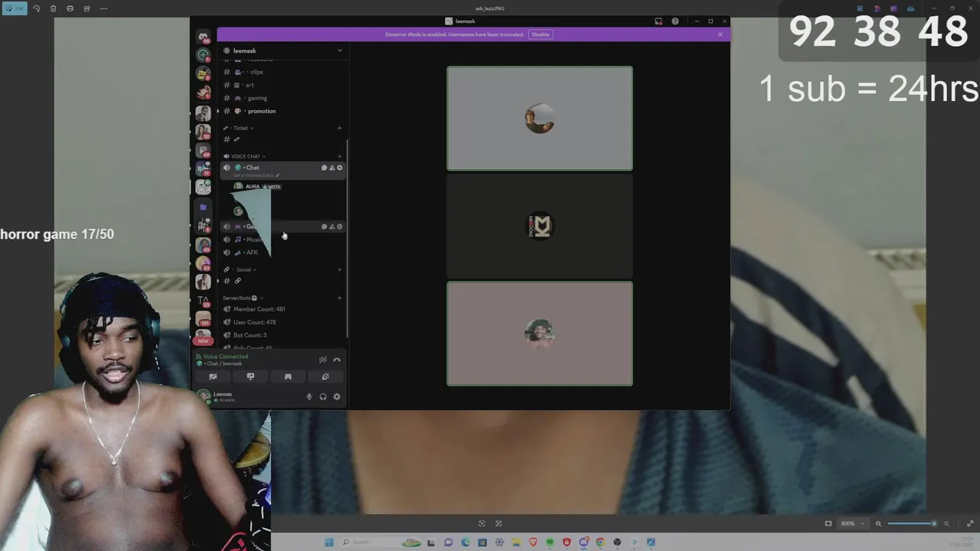Toggle noise suppression in voice panel

click(x=323, y=360)
